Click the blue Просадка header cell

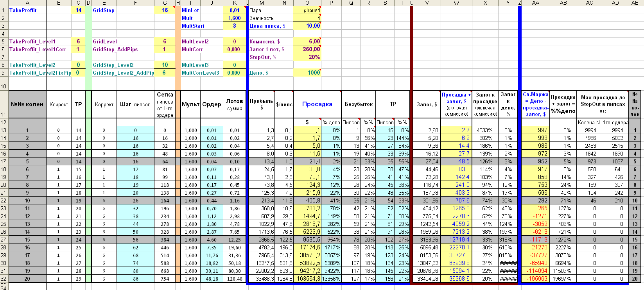[317, 104]
